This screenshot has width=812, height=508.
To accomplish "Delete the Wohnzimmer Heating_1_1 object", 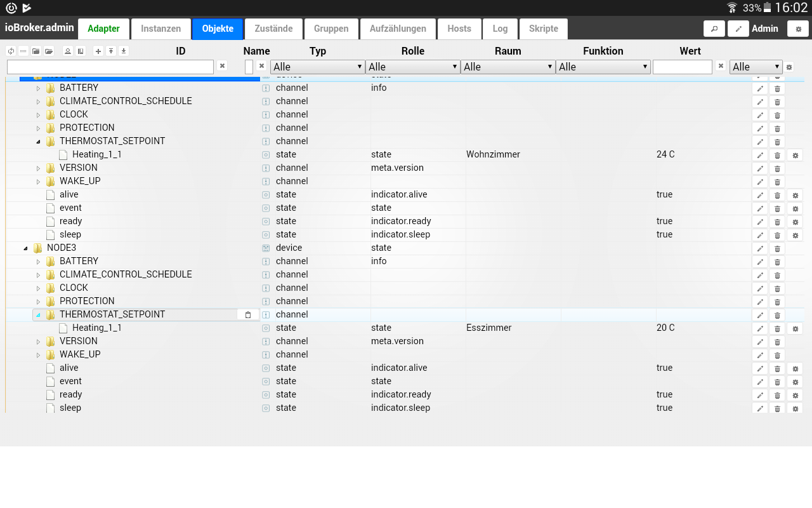I will tap(777, 155).
